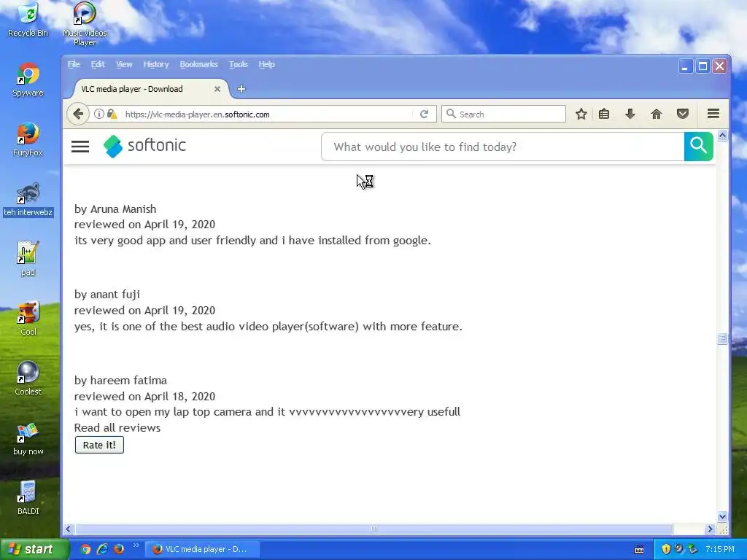Follow the Read all reviews link

pos(117,427)
